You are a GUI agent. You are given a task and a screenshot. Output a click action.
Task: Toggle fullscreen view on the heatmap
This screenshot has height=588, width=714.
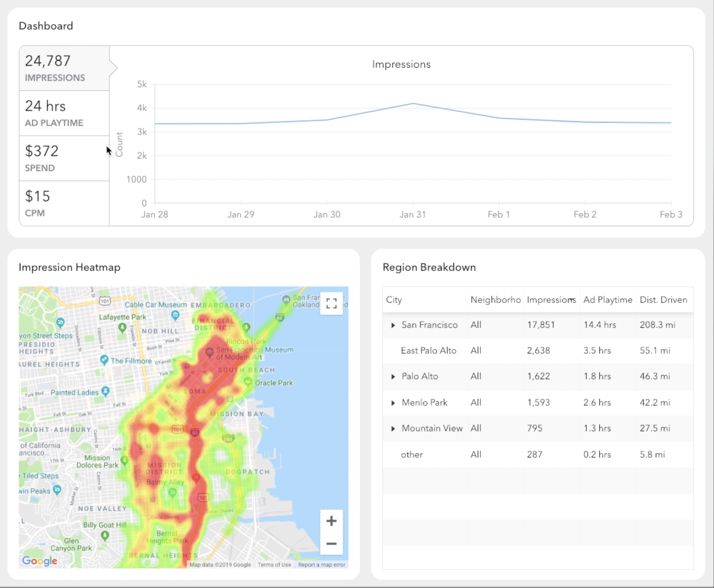[x=331, y=303]
